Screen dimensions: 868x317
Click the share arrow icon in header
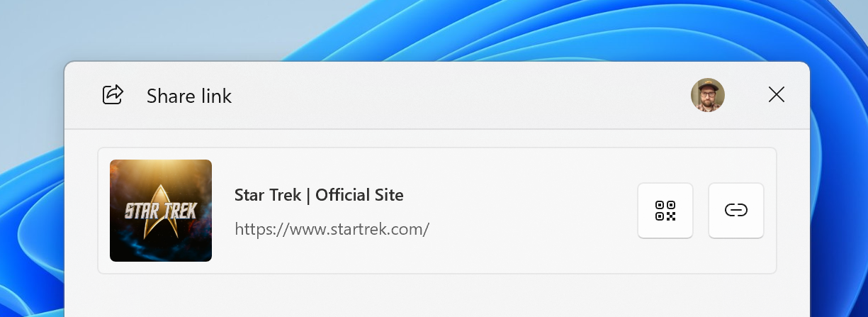point(113,94)
